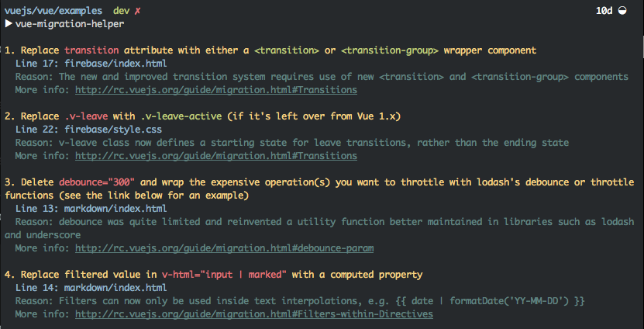Click the red X git status marker
The image size is (644, 329).
137,11
